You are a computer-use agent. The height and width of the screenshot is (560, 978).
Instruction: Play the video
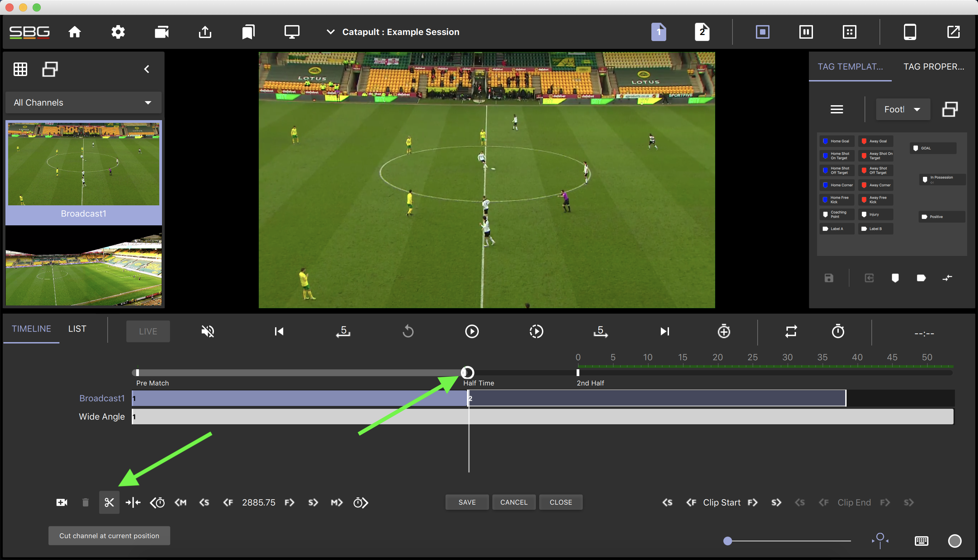click(x=472, y=331)
